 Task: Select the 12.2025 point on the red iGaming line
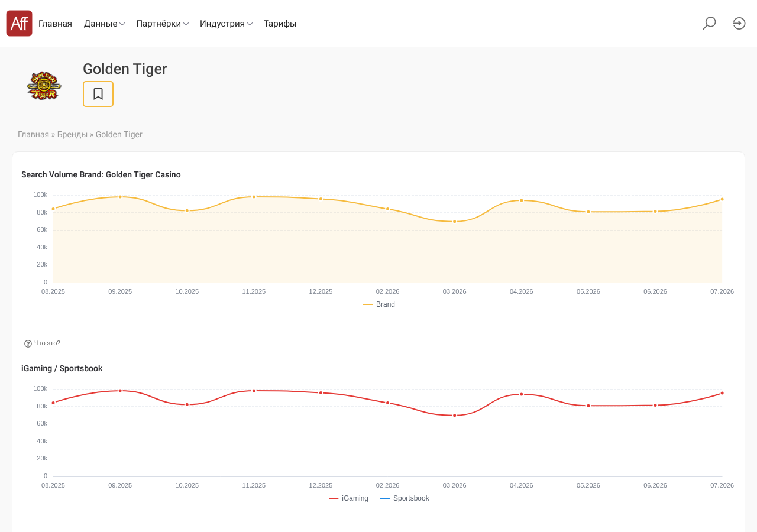tap(321, 392)
